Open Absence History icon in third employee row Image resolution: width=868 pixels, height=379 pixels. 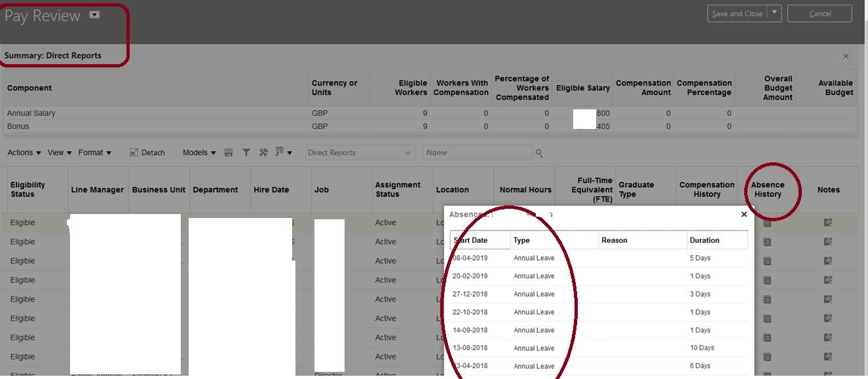(767, 261)
